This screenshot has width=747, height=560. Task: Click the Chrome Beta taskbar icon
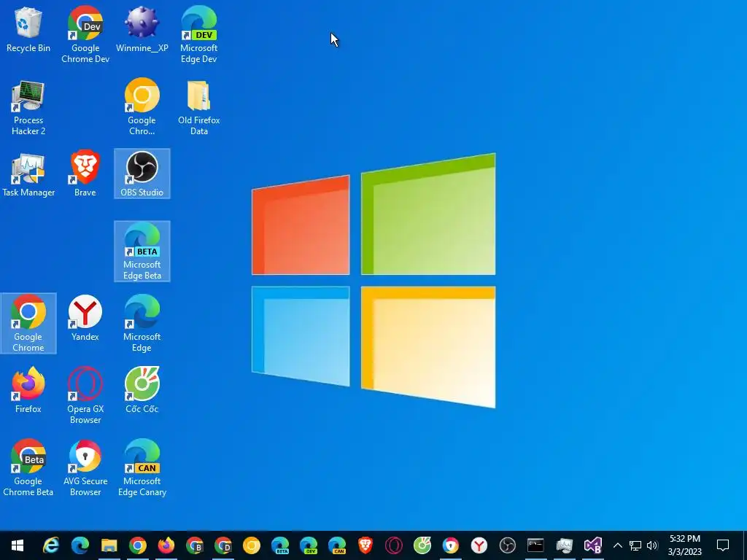click(x=195, y=545)
